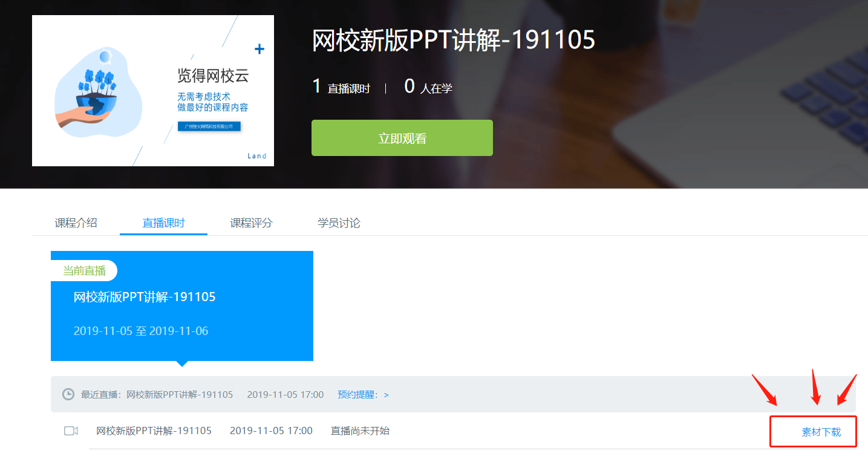Click the 直播尚未开始 status text
Image resolution: width=868 pixels, height=468 pixels.
(x=360, y=431)
